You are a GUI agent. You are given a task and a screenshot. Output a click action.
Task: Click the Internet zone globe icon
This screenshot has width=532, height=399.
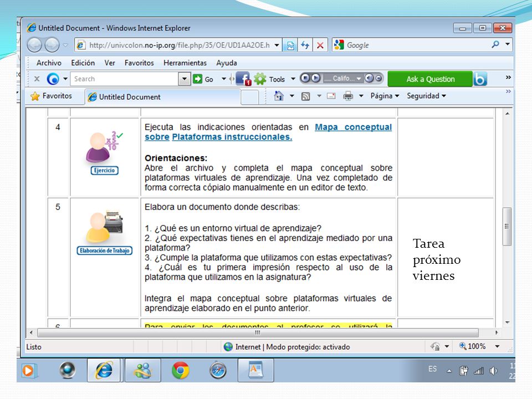(228, 346)
